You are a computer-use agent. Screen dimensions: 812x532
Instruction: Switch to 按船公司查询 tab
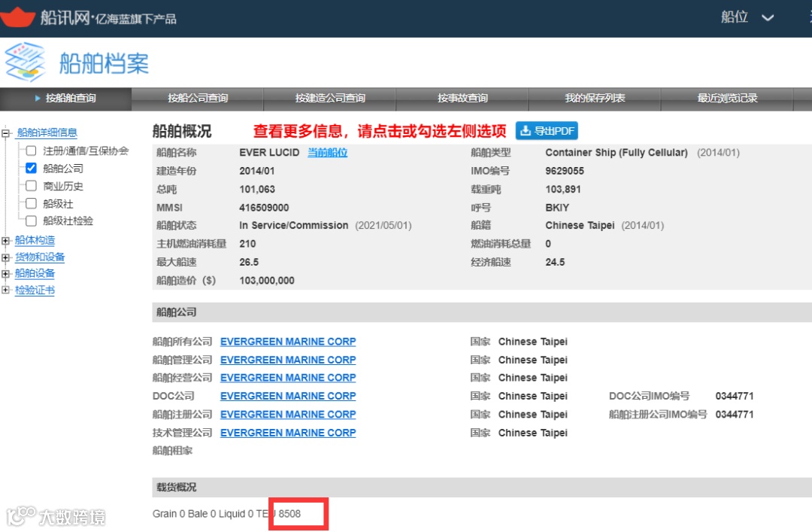198,99
